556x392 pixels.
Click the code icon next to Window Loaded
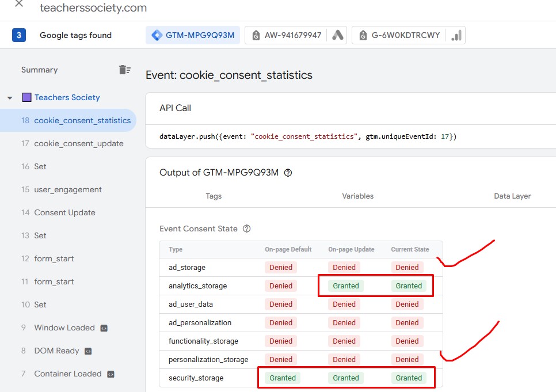[104, 328]
